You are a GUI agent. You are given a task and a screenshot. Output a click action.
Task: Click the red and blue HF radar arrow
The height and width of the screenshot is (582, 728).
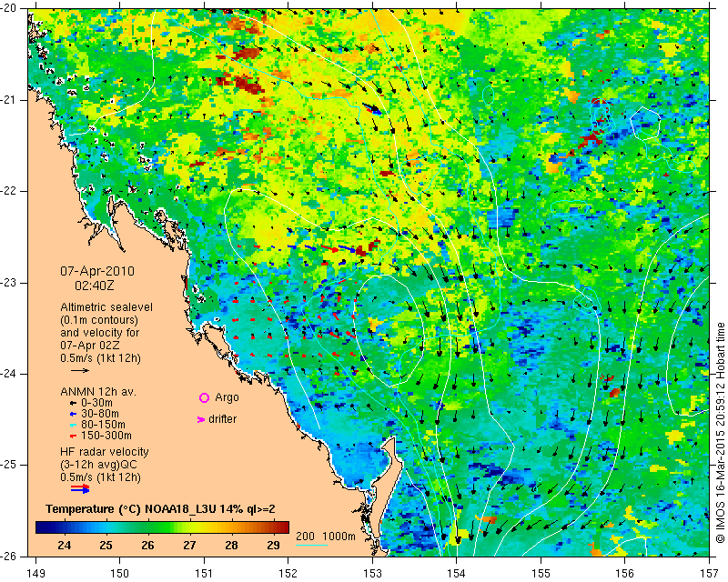[80, 488]
